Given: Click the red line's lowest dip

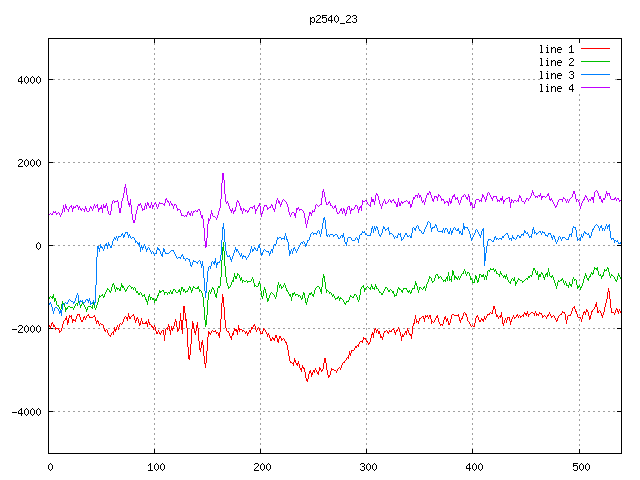Looking at the screenshot, I should coord(307,380).
